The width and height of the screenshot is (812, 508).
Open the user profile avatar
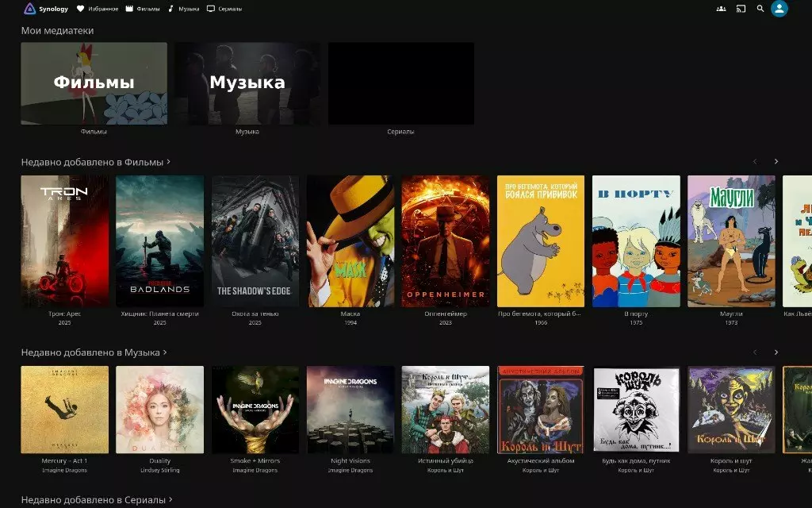[779, 9]
